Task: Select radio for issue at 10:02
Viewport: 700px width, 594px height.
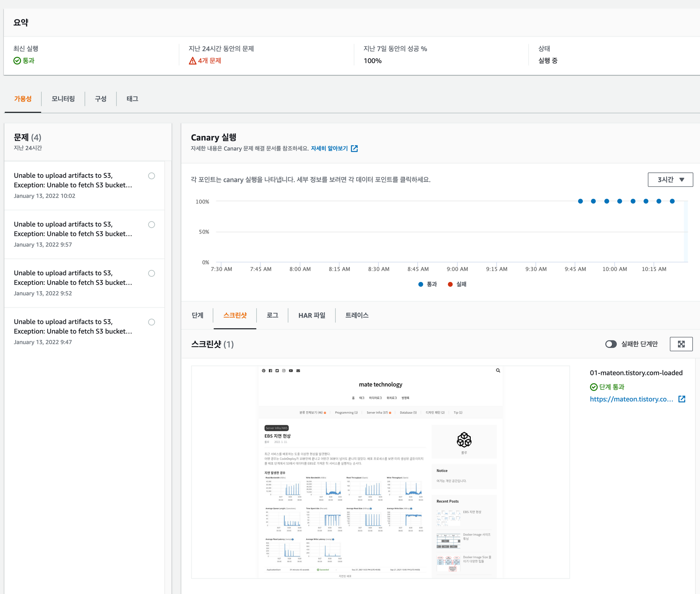Action: 152,176
